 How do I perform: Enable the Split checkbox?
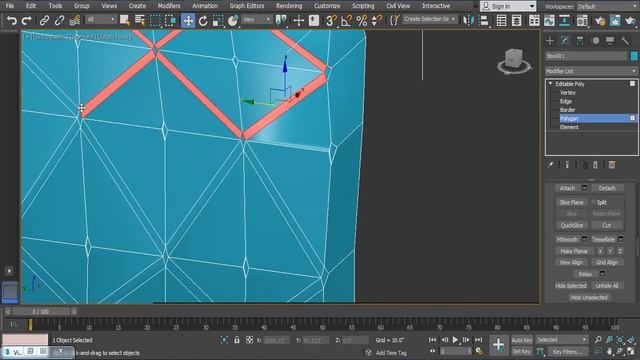(x=594, y=202)
